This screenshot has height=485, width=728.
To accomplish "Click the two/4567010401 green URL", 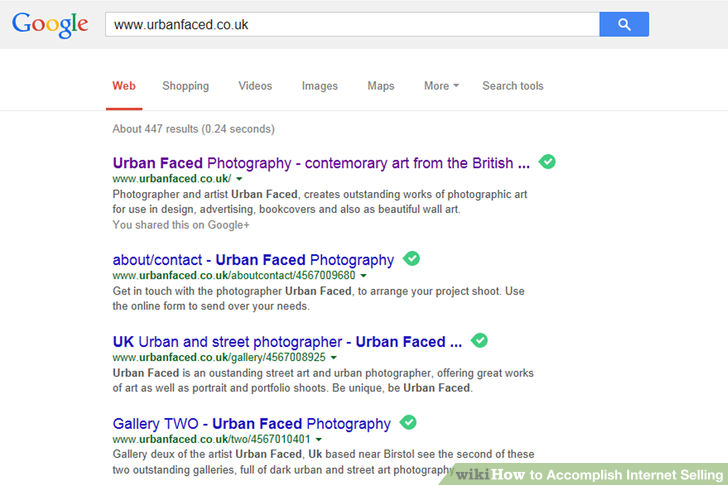I will [211, 439].
